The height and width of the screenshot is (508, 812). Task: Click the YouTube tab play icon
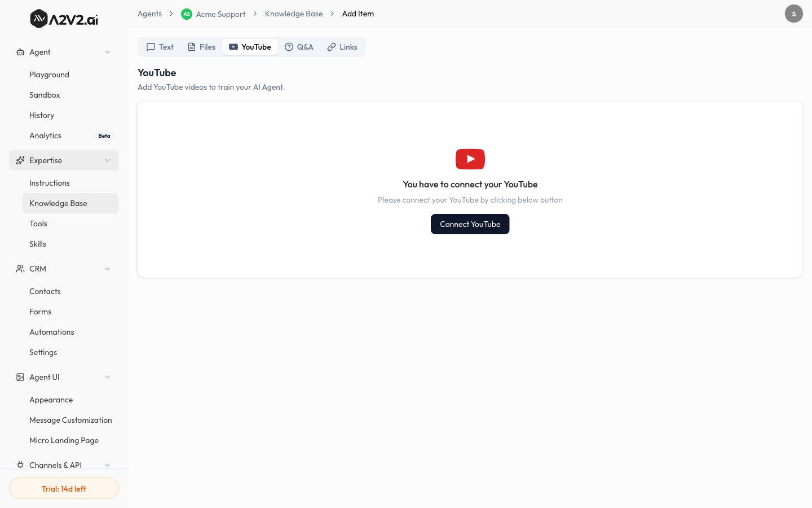233,47
